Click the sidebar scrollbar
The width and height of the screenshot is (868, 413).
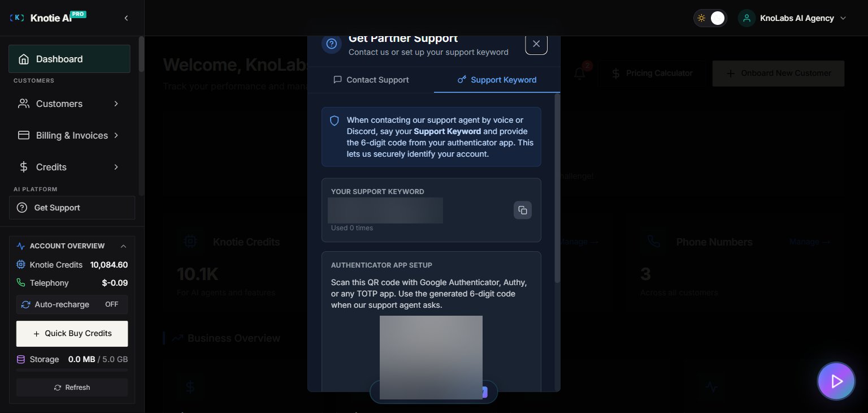[x=141, y=54]
